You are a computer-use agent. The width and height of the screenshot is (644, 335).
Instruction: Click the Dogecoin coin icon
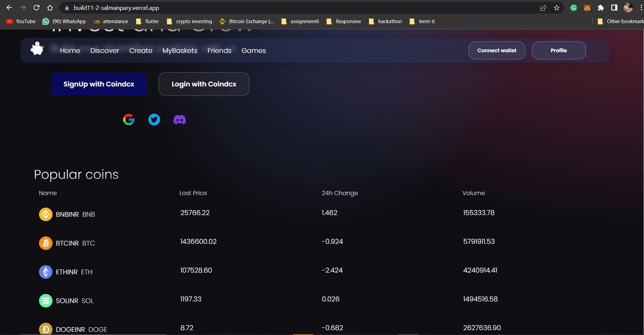(46, 329)
